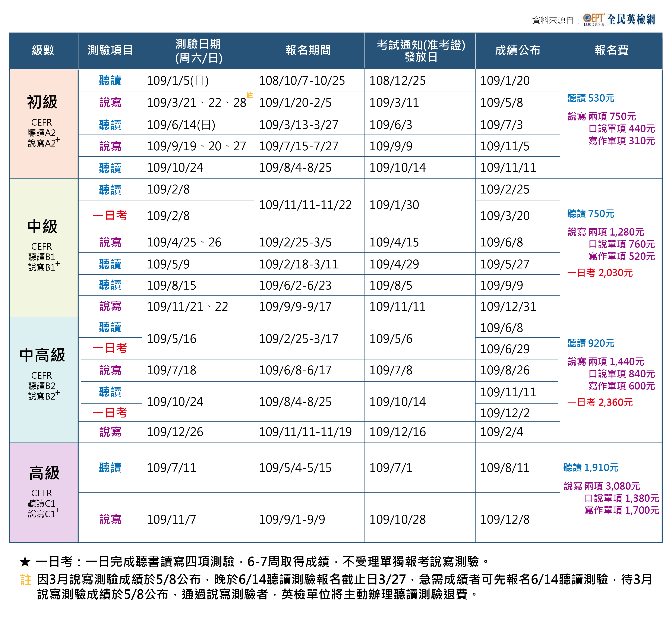Click notice date 109/1/30
Viewport: 672px width, 624px height.
[394, 205]
